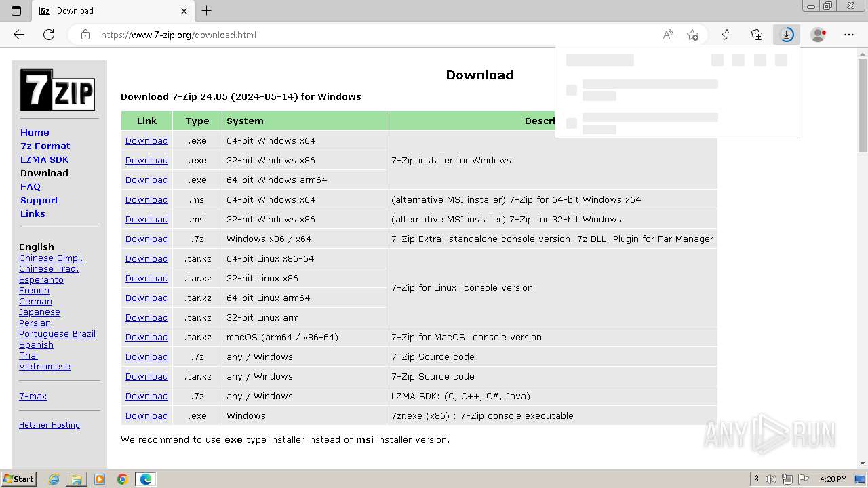Screen dimensions: 868x488
Task: Download the 32-bit Linux arm tarball
Action: 146,317
